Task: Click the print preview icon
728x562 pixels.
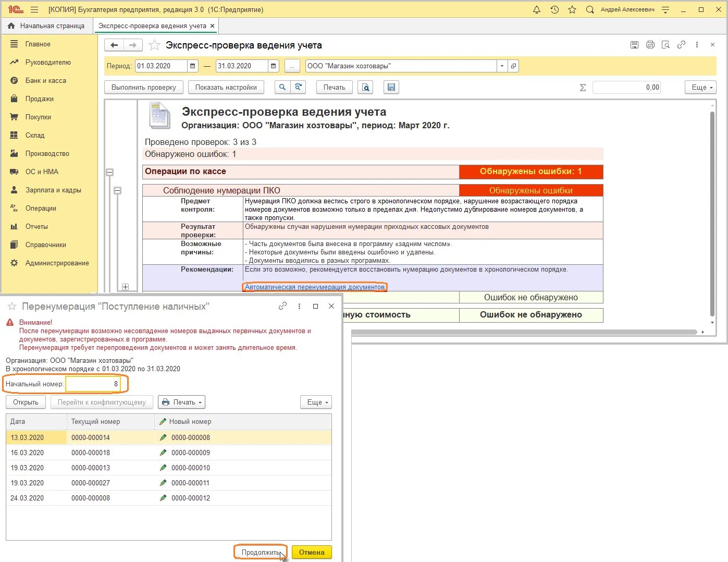Action: (x=366, y=88)
